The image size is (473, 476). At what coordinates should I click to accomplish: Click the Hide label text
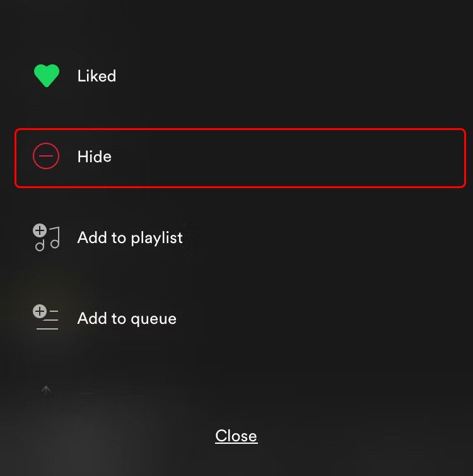click(x=94, y=157)
